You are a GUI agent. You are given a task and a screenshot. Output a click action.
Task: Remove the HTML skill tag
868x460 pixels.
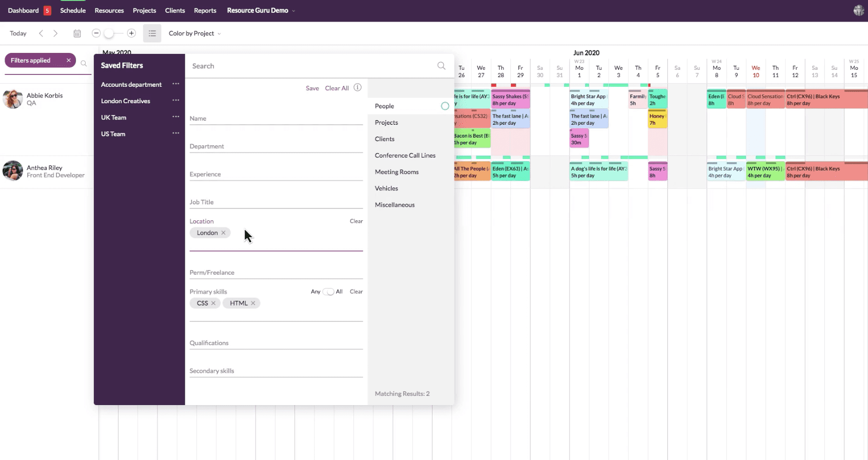point(253,303)
